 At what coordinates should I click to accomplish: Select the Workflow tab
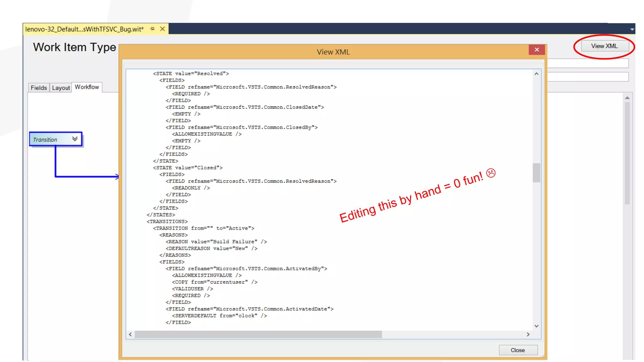point(87,87)
